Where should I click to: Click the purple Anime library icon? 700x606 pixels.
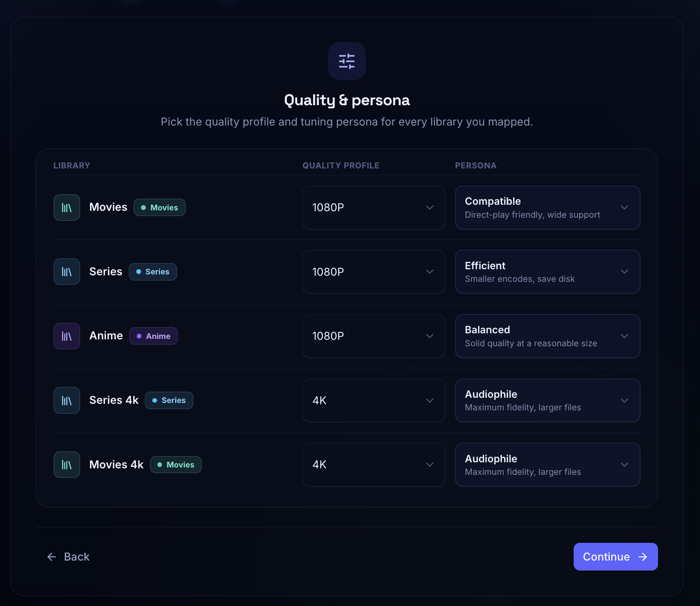(x=67, y=336)
